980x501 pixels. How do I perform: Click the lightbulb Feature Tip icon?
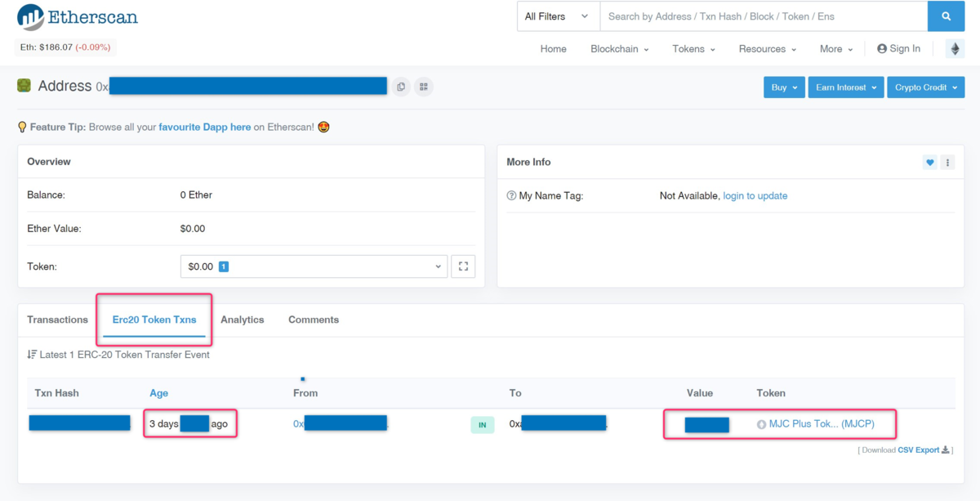pos(22,127)
